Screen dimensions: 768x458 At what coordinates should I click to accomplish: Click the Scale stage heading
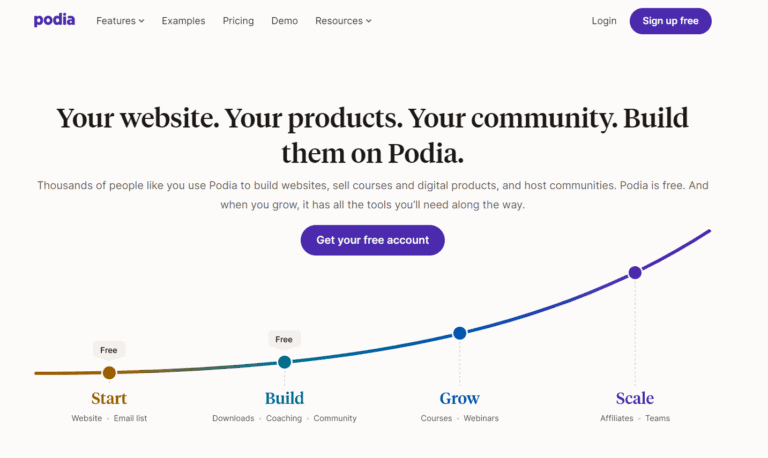point(635,398)
